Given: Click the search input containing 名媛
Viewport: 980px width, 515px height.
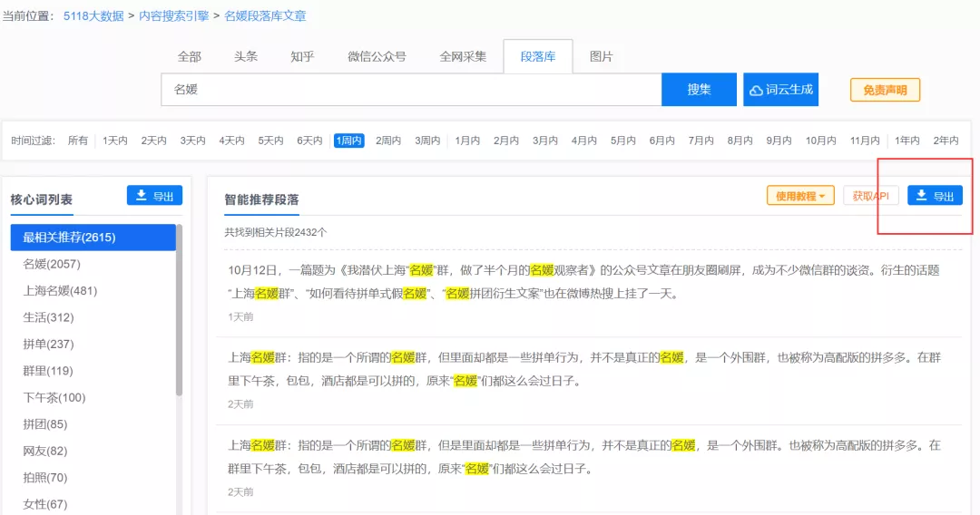Looking at the screenshot, I should click(411, 90).
